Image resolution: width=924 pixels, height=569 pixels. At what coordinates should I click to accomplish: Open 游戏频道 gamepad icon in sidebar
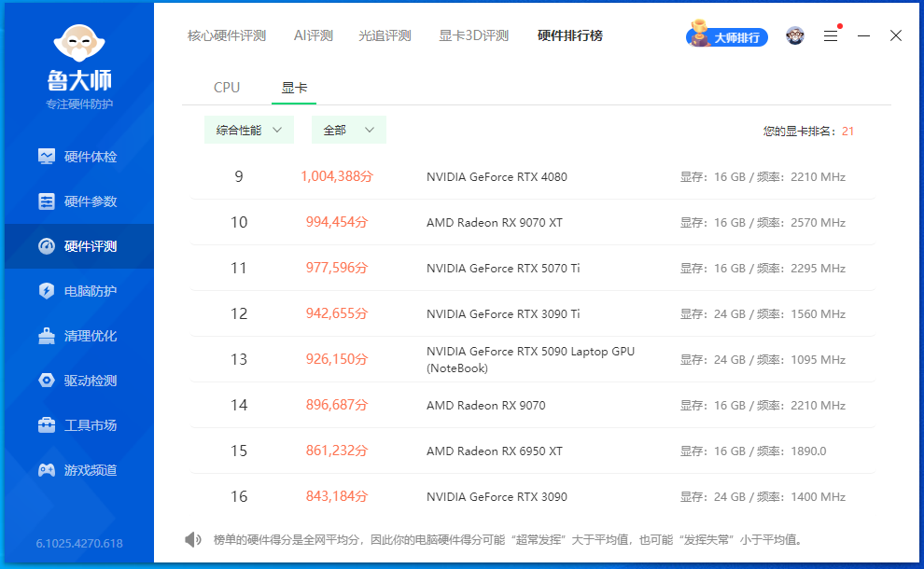(47, 470)
